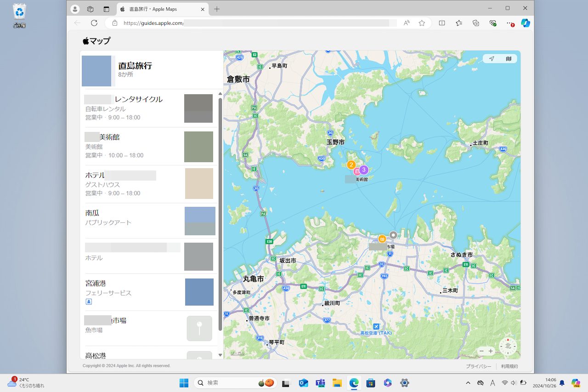This screenshot has width=588, height=392.
Task: Click the north compass on the map
Action: pyautogui.click(x=508, y=346)
